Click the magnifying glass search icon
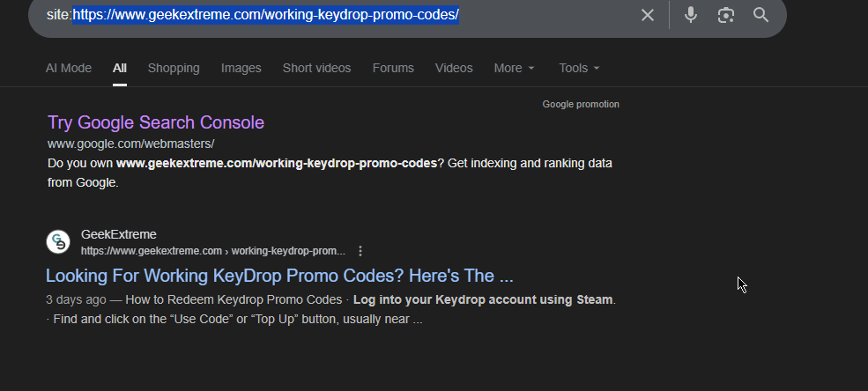This screenshot has width=868, height=391. pos(760,15)
